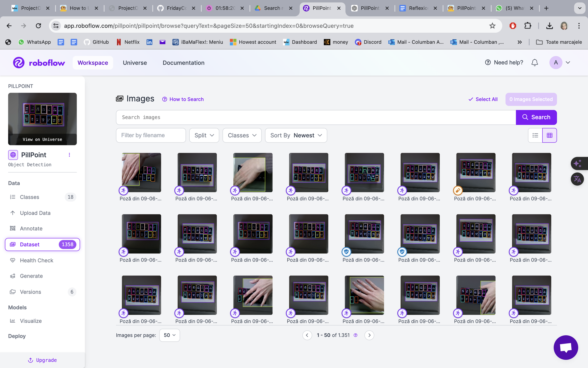Open the chat support bubble

click(566, 347)
